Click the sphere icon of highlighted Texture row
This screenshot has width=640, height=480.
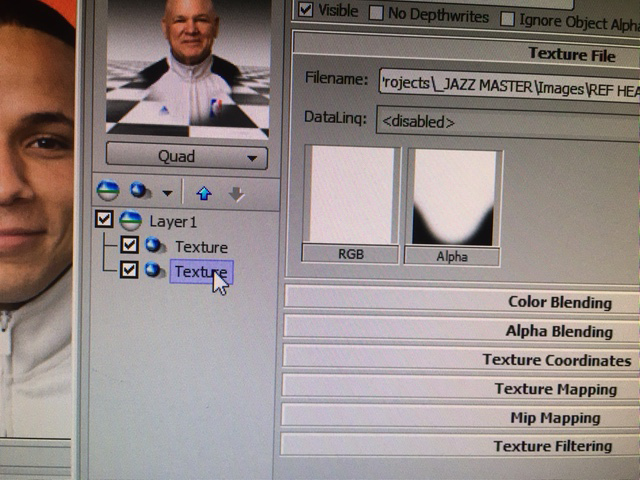tap(155, 270)
